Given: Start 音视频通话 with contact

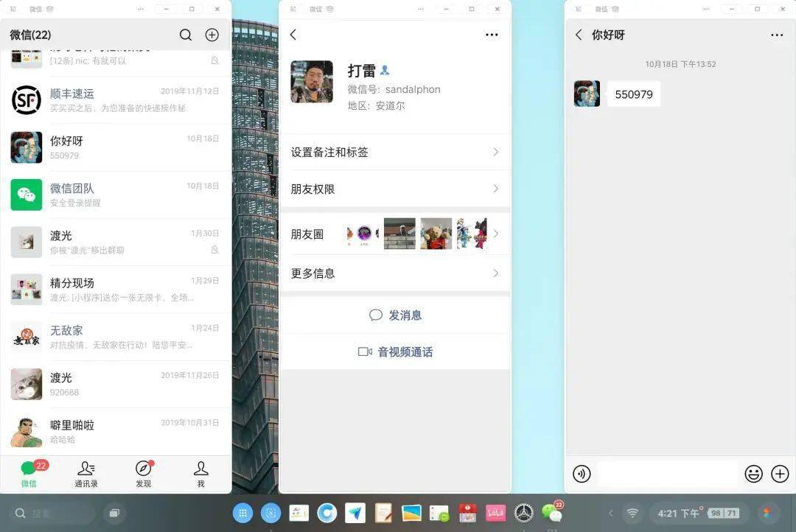Looking at the screenshot, I should pos(395,351).
